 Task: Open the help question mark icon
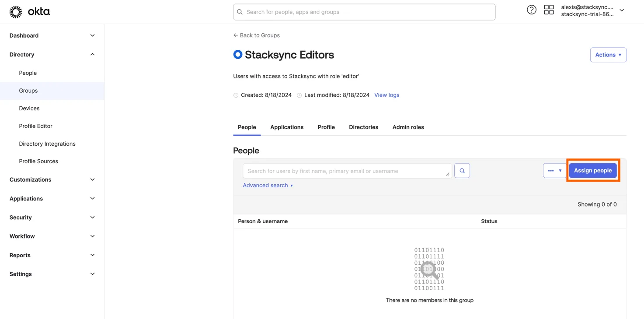coord(531,10)
